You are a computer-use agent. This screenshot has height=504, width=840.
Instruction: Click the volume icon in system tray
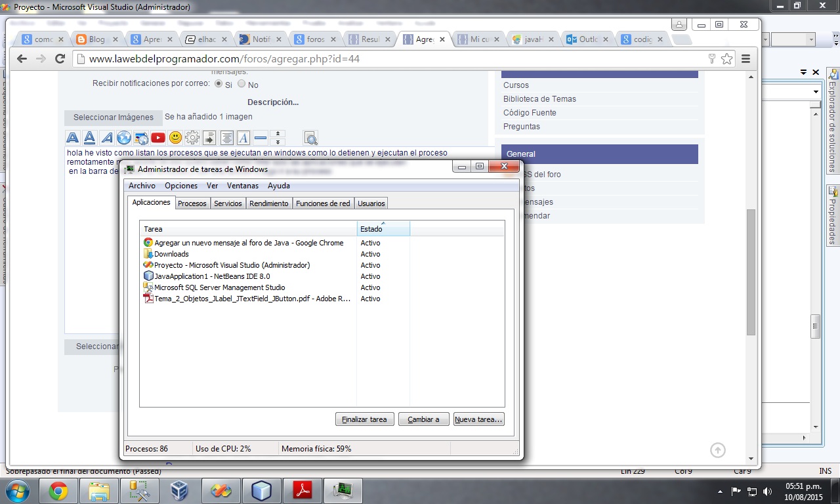click(x=766, y=492)
